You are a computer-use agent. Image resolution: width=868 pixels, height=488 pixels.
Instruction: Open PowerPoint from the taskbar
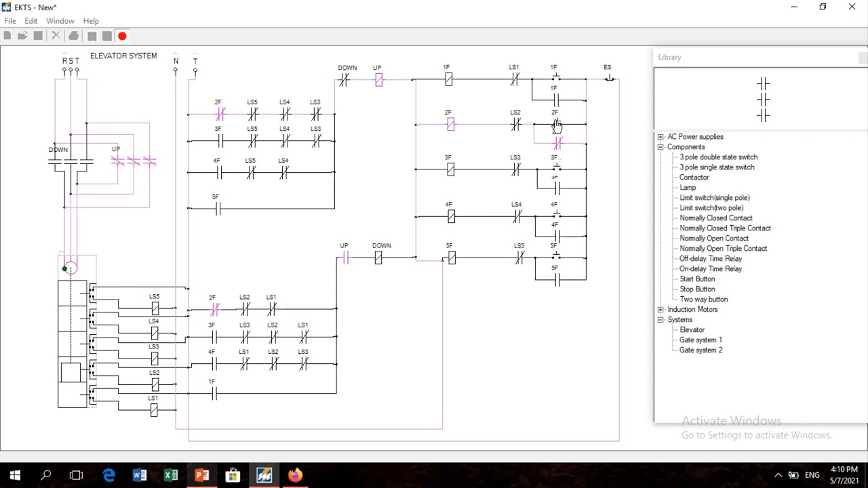(x=202, y=475)
